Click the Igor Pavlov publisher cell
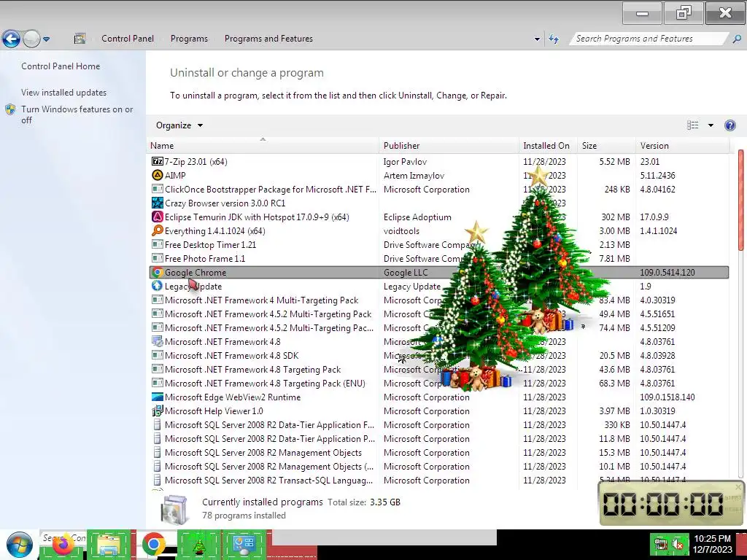Image resolution: width=747 pixels, height=560 pixels. click(x=405, y=161)
